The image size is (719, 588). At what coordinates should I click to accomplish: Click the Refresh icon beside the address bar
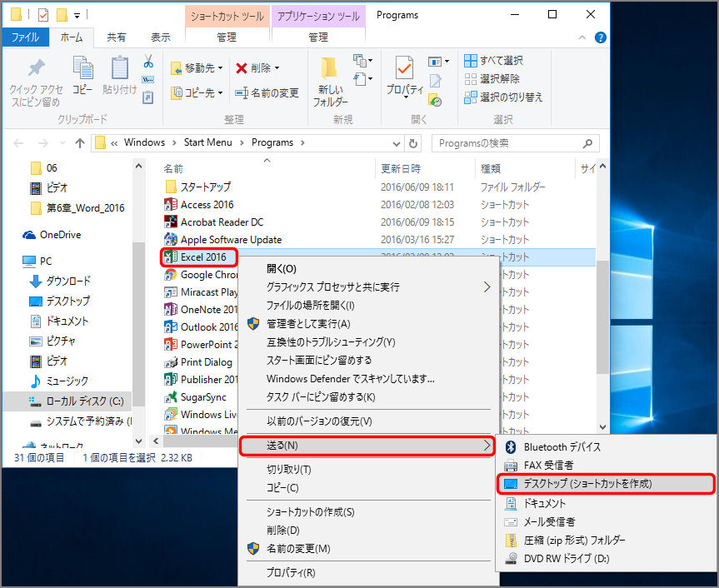[x=413, y=143]
